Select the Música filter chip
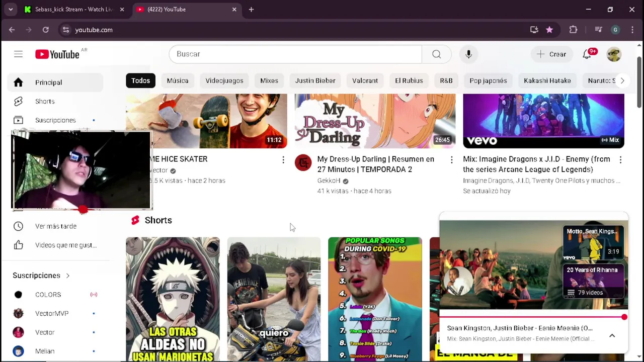This screenshot has height=362, width=644. (x=178, y=80)
